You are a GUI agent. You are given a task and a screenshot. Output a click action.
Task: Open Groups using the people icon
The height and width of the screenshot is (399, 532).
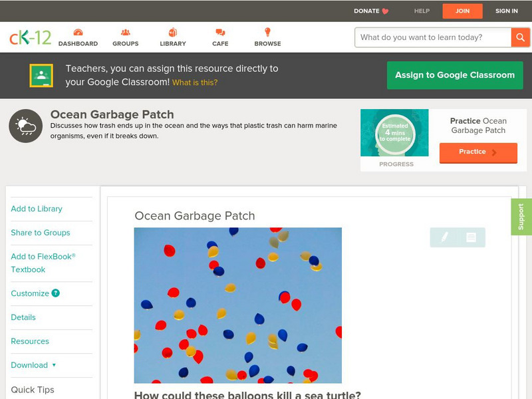point(126,31)
